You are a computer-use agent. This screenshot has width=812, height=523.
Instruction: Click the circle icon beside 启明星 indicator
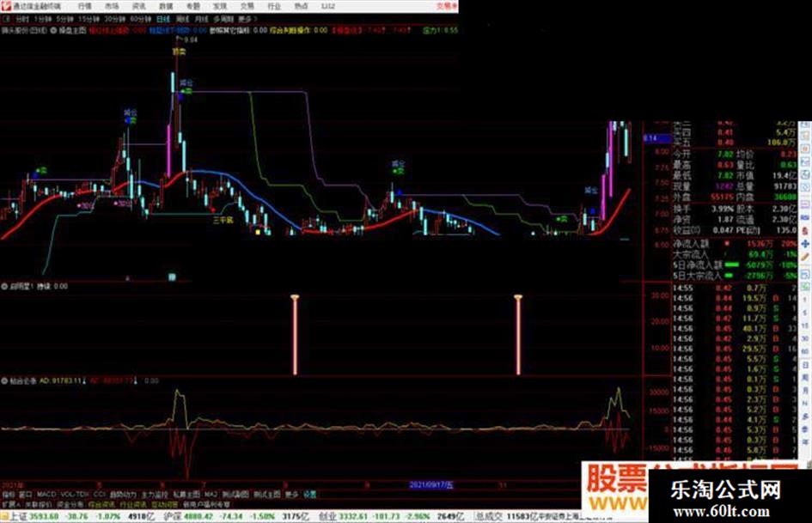(x=4, y=286)
